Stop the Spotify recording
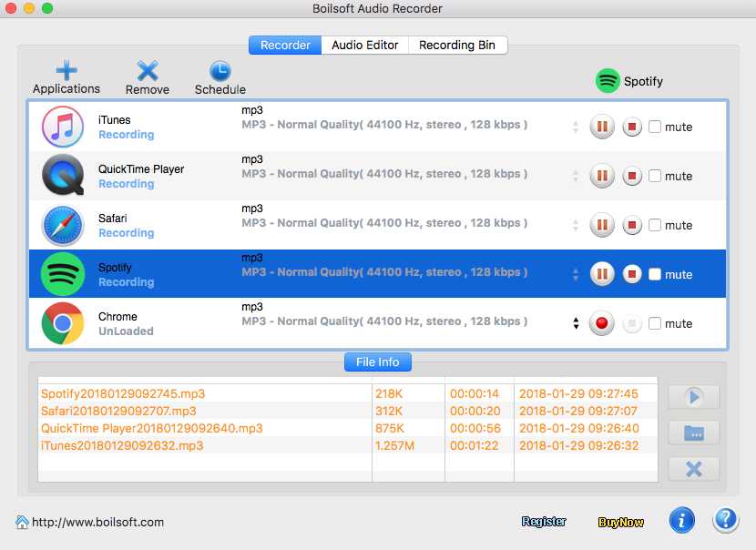 632,274
